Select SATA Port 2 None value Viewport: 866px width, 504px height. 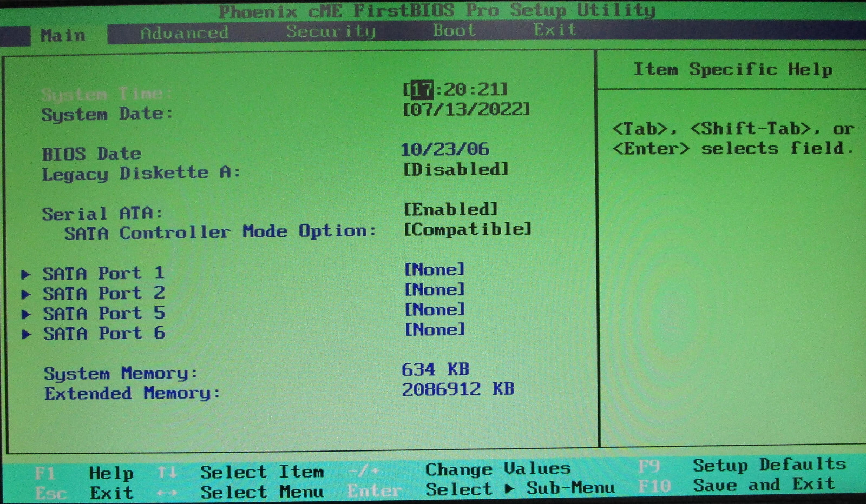435,289
